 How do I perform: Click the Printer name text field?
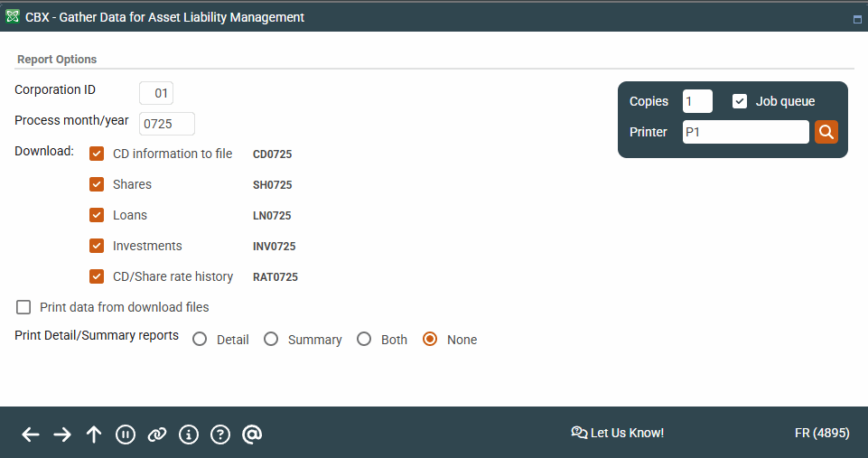(x=745, y=132)
